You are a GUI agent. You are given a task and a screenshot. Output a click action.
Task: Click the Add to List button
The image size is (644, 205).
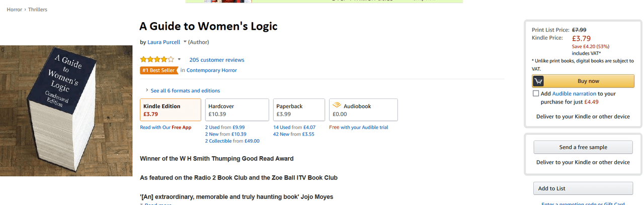click(x=583, y=188)
